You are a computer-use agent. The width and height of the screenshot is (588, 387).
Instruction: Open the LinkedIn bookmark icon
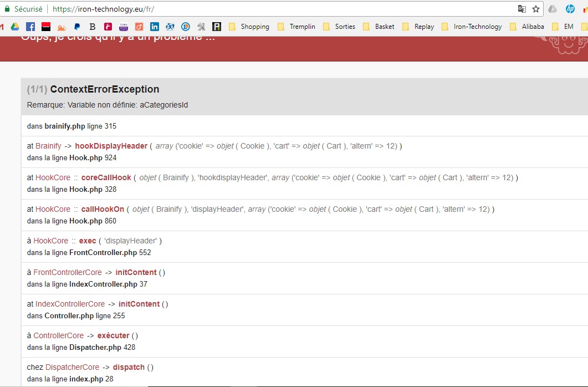(x=154, y=26)
